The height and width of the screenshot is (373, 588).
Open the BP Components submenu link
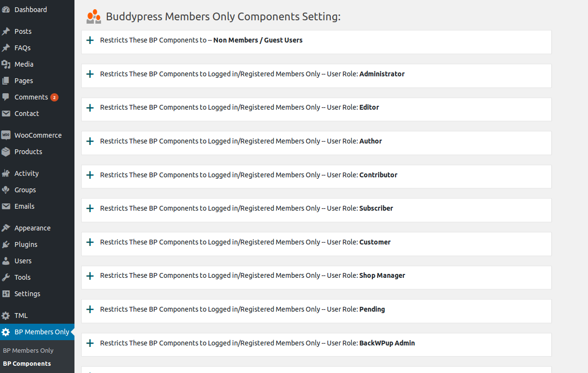click(x=27, y=364)
